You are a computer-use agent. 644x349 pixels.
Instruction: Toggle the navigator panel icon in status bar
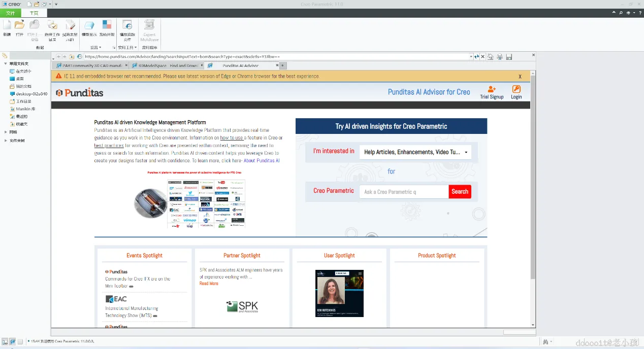(x=5, y=341)
